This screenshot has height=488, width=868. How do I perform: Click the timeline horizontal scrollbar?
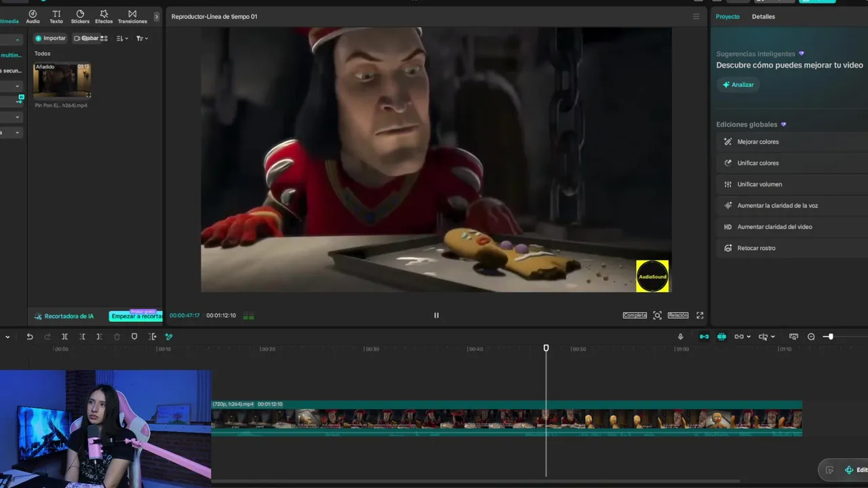475,482
